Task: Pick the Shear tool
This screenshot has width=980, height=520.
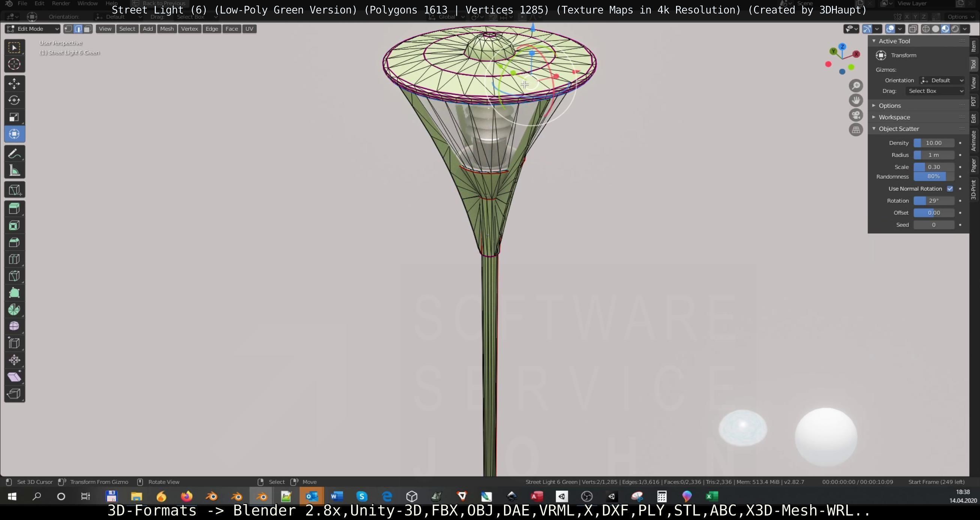Action: (15, 377)
